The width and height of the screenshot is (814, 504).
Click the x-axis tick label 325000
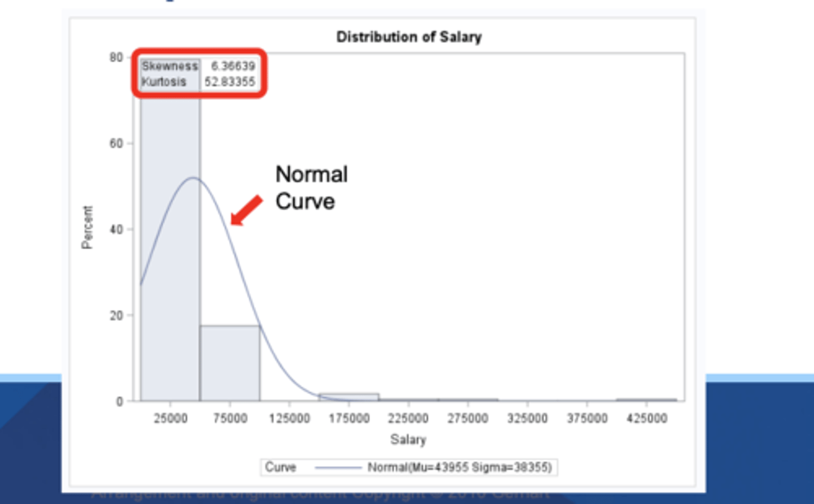point(527,418)
